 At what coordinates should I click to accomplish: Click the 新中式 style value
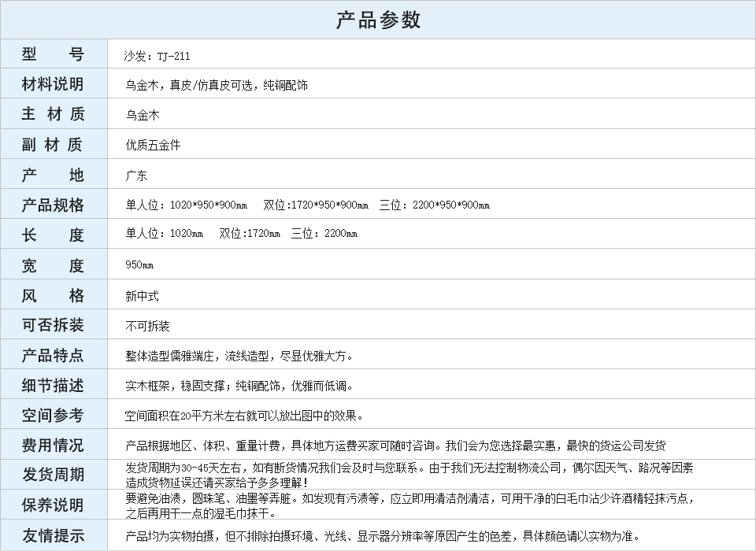(x=142, y=296)
